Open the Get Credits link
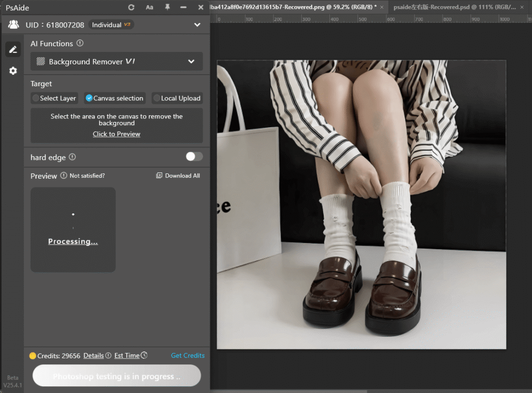The image size is (532, 393). tap(188, 356)
